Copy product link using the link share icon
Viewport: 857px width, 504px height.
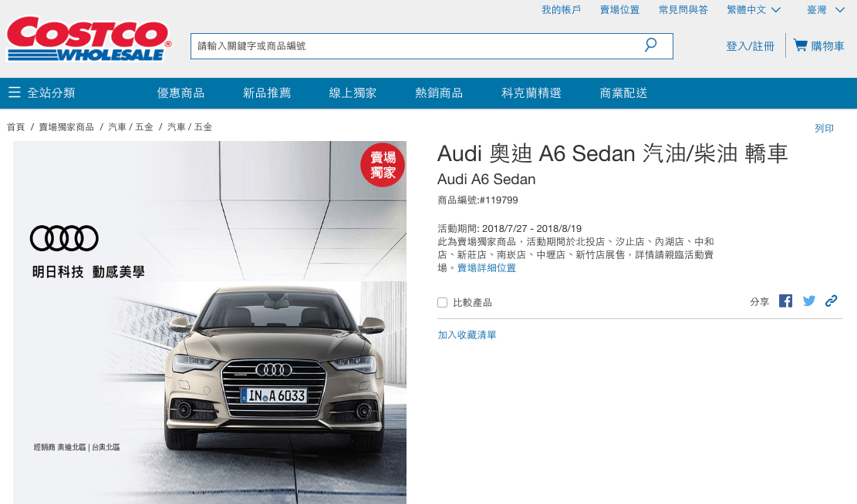(x=831, y=301)
